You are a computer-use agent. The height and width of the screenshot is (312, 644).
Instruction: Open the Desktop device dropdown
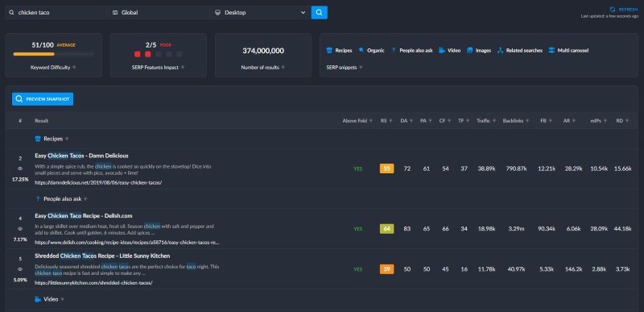coord(260,12)
